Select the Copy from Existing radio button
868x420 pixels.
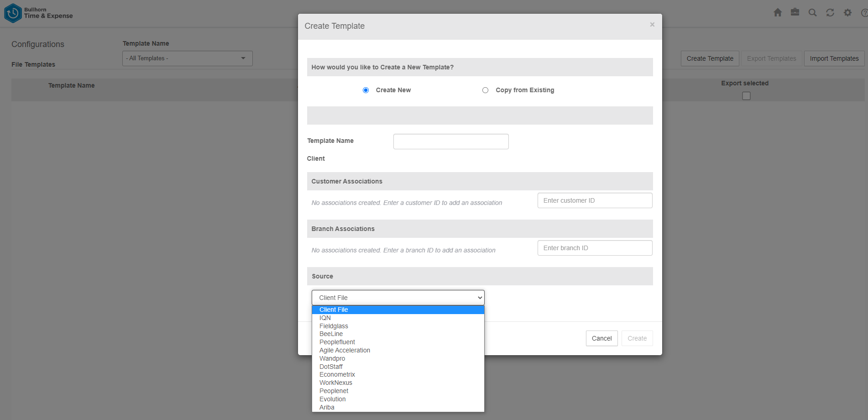pyautogui.click(x=485, y=90)
